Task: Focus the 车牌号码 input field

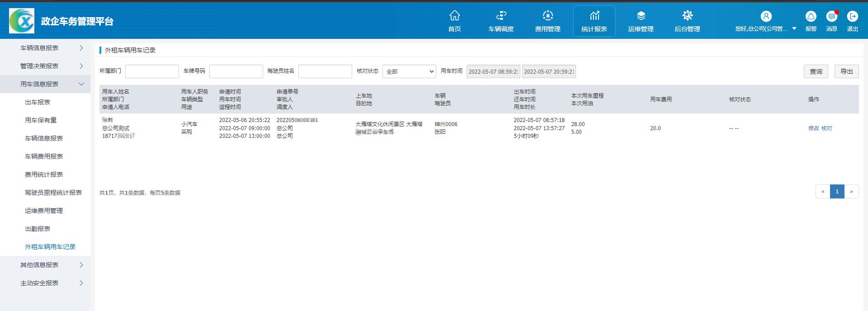Action: [236, 71]
